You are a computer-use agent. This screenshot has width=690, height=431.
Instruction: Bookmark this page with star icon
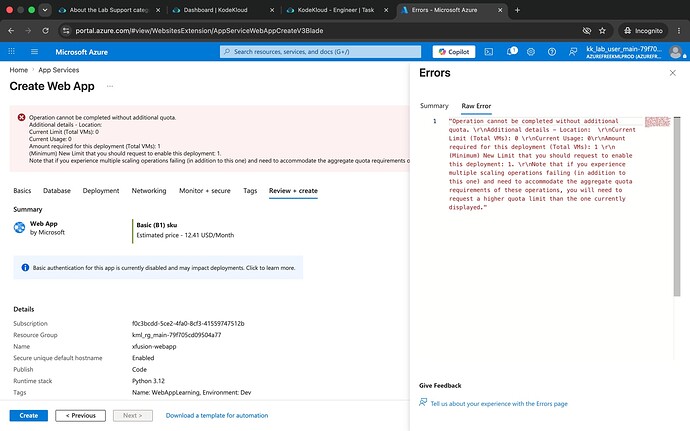tap(602, 30)
